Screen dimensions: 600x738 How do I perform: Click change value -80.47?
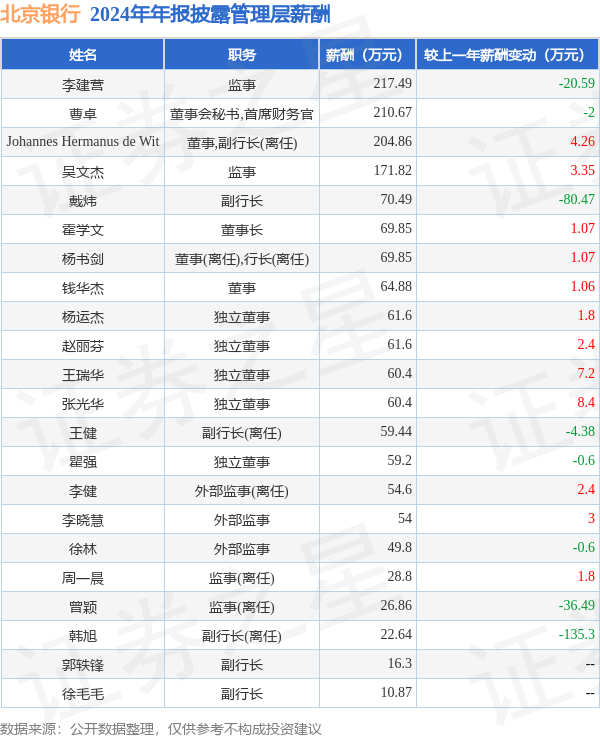click(576, 199)
